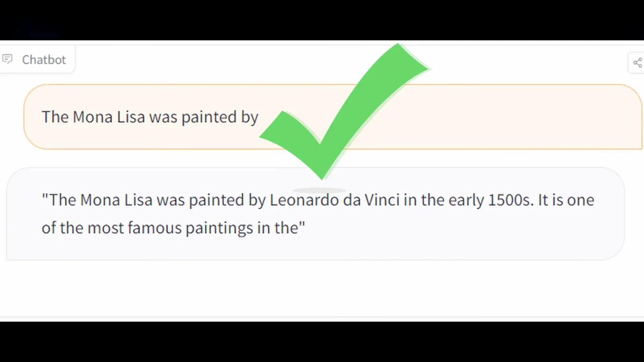Click the gray bot response bubble
The width and height of the screenshot is (644, 362).
point(315,214)
